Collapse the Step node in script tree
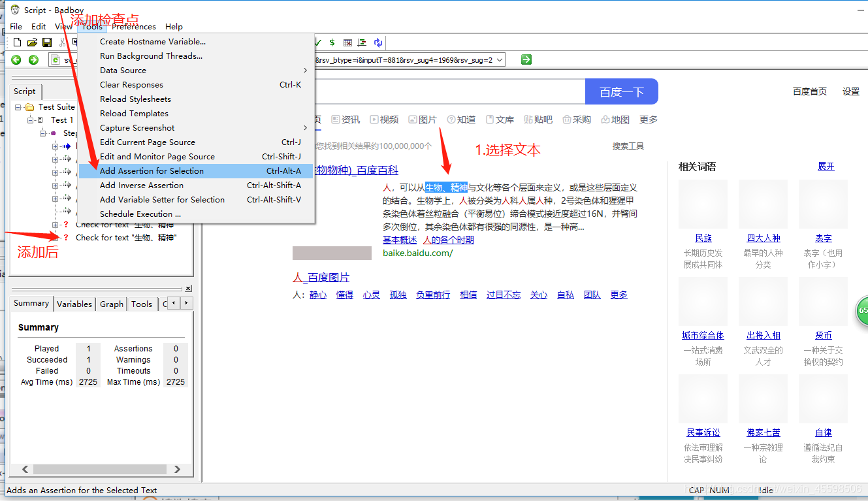Screen dimensions: 868x501 click(43, 133)
